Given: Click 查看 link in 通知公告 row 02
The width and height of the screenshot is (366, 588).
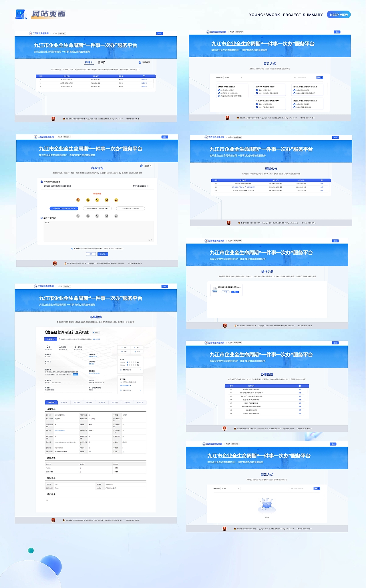Looking at the screenshot, I should pyautogui.click(x=322, y=187).
